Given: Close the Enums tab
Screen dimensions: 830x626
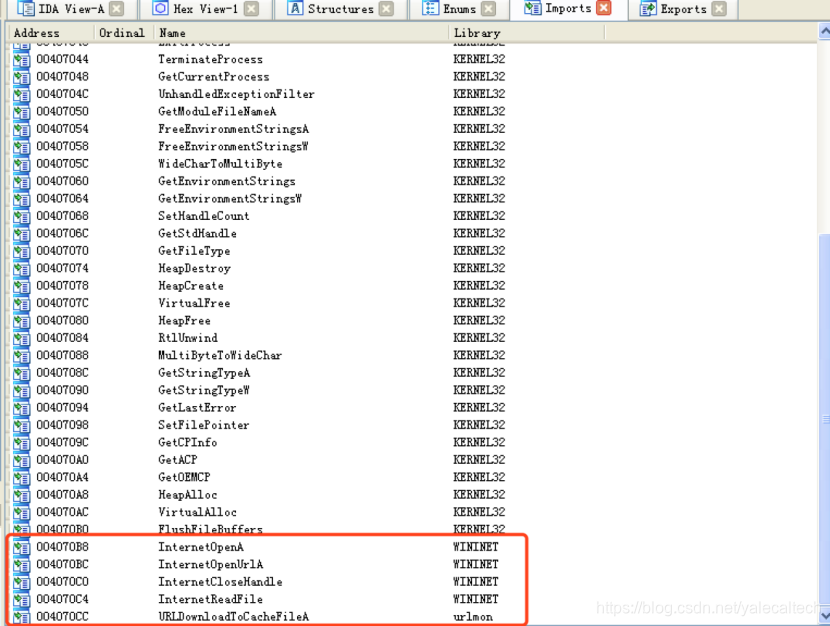Looking at the screenshot, I should point(489,9).
